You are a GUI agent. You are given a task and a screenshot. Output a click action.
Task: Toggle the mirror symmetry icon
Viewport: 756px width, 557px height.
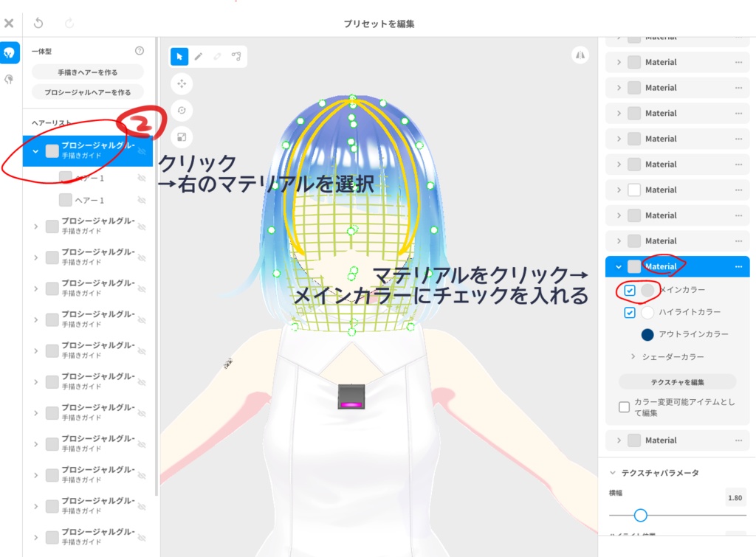581,55
